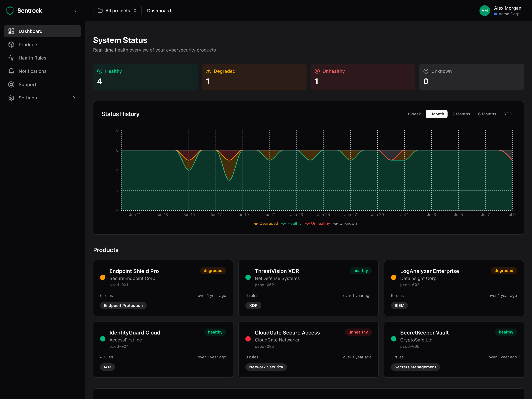This screenshot has width=532, height=399.
Task: Open the Unhealthy summary card
Action: coord(363,77)
